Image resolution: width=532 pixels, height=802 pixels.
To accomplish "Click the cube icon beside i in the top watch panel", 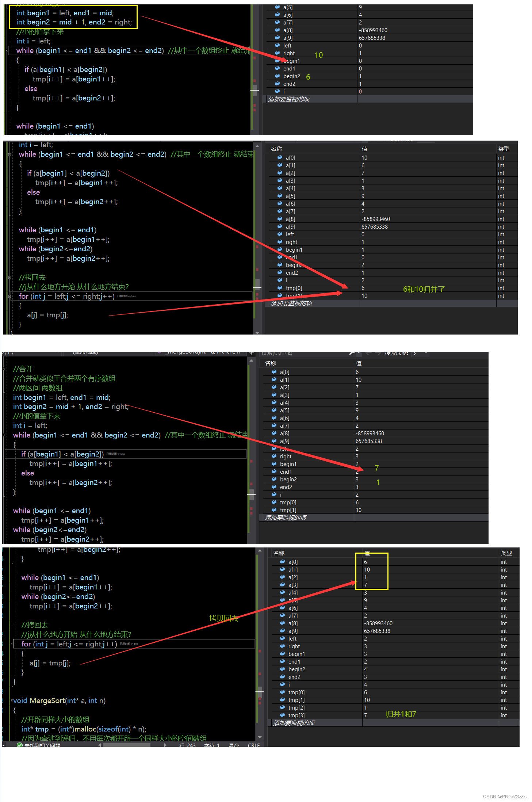I will coord(277,91).
